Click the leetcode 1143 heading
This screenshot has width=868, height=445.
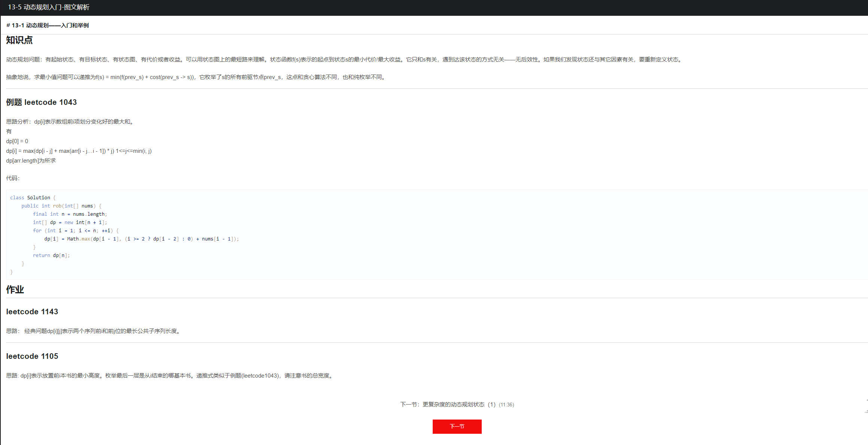32,312
